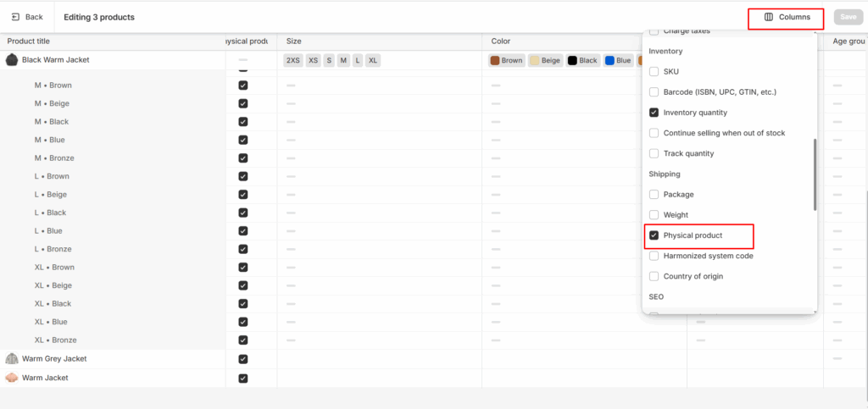The width and height of the screenshot is (868, 409).
Task: Click the Save button
Action: point(846,17)
